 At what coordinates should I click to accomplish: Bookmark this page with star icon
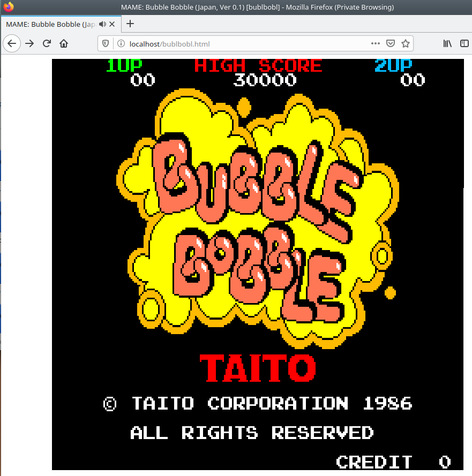pyautogui.click(x=406, y=43)
